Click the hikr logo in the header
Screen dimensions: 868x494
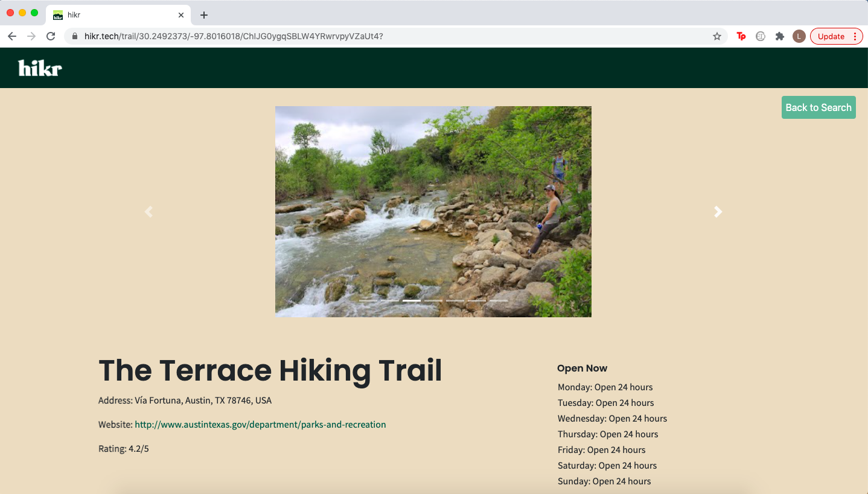(x=40, y=68)
